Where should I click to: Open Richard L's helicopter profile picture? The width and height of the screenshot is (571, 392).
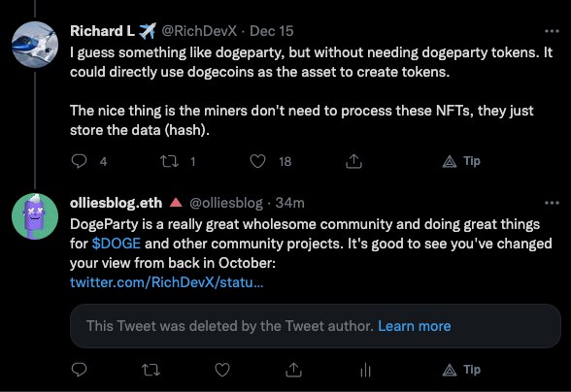[35, 45]
